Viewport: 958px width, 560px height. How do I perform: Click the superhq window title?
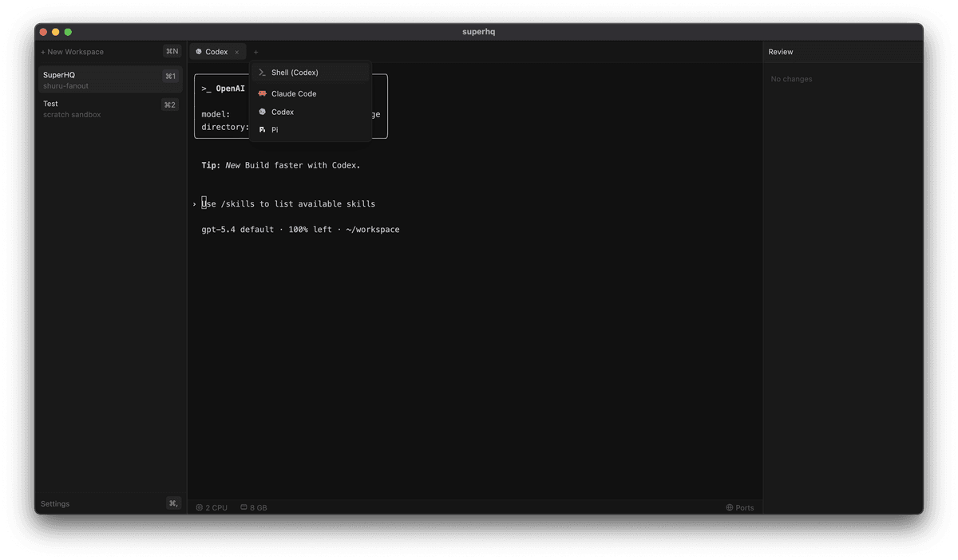479,32
